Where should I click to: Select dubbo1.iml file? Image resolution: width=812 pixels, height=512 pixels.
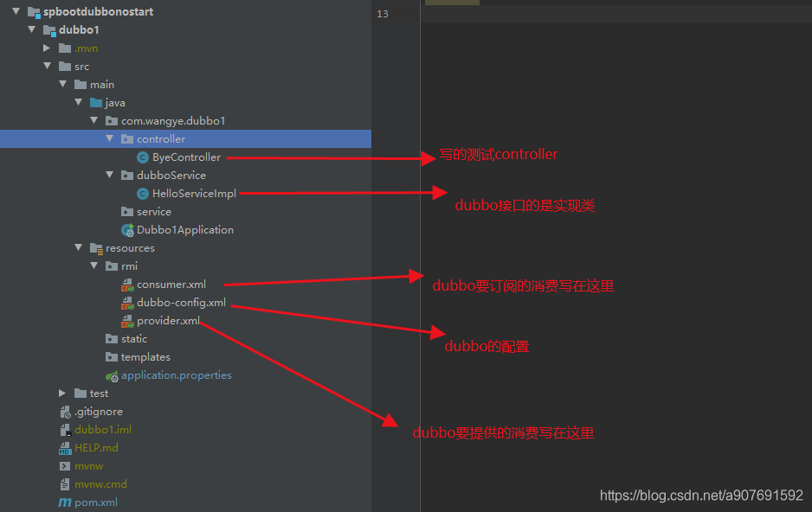pos(102,430)
